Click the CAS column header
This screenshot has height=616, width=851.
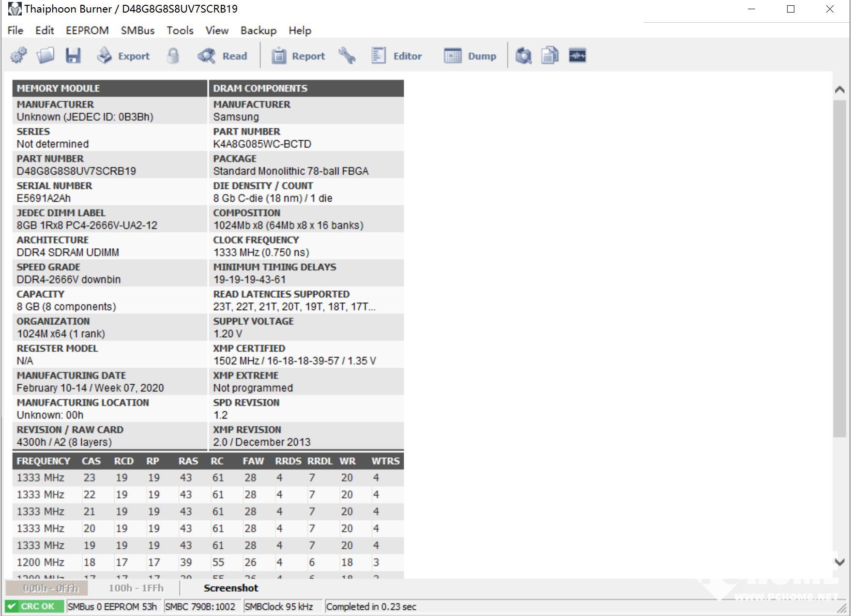coord(91,461)
